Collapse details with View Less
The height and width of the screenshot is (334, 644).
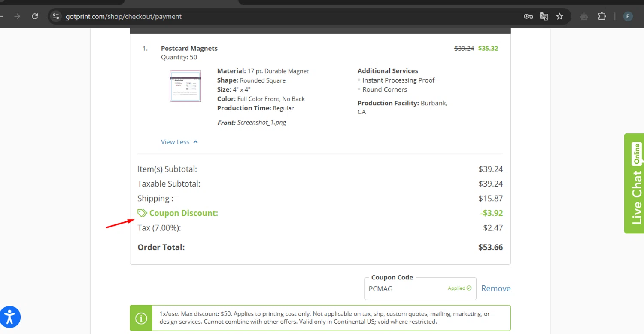tap(179, 142)
